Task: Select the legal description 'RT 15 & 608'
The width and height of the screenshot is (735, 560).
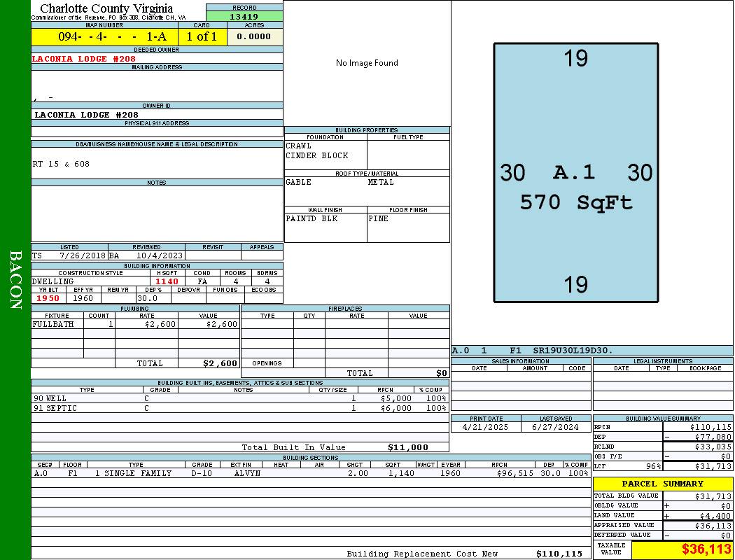Action: (62, 164)
